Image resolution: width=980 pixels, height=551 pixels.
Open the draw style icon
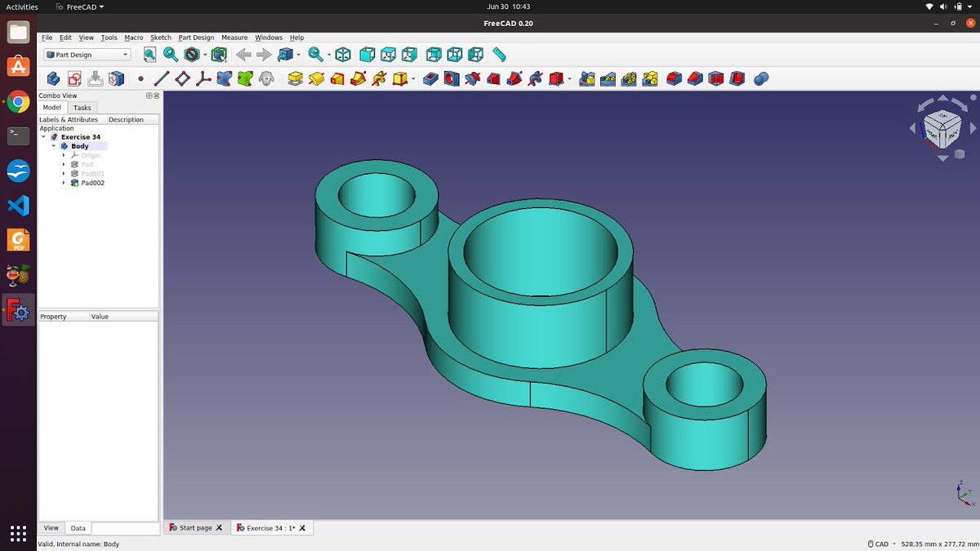[x=191, y=55]
